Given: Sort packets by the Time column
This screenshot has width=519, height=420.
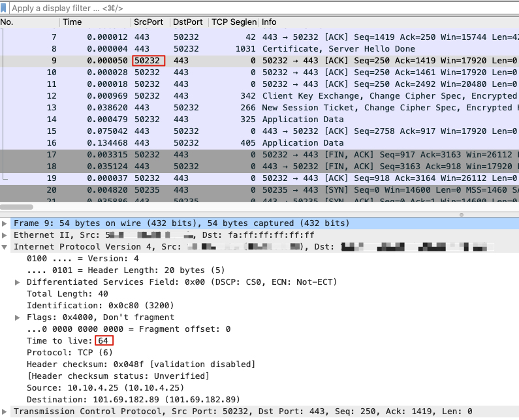Looking at the screenshot, I should tap(95, 22).
